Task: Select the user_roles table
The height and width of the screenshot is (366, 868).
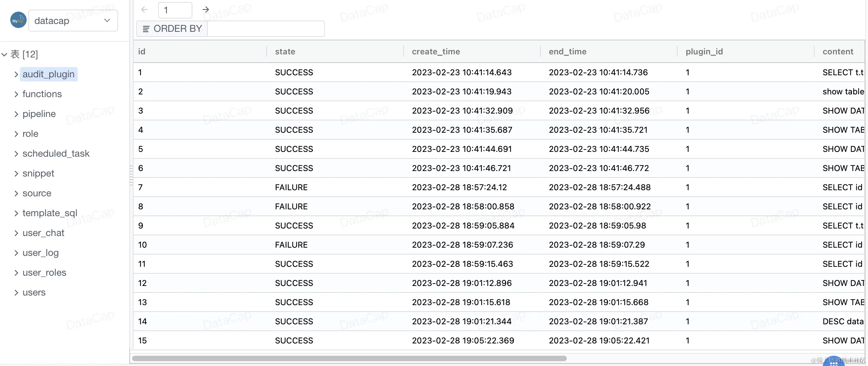Action: click(44, 273)
